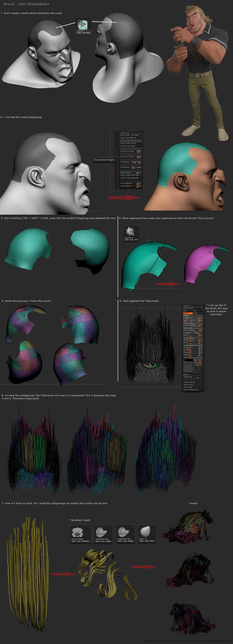Adjust the Profile 1 slider
The image size is (233, 644).
click(x=193, y=375)
